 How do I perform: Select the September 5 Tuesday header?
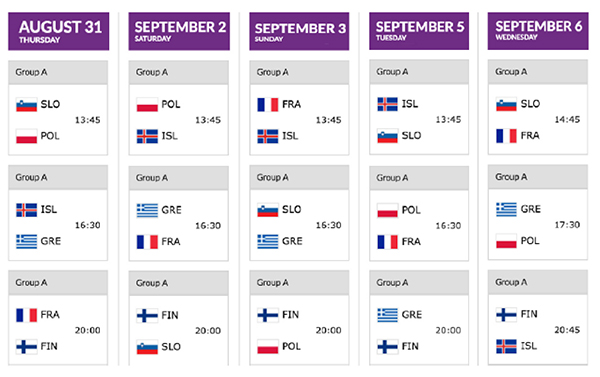pyautogui.click(x=419, y=31)
